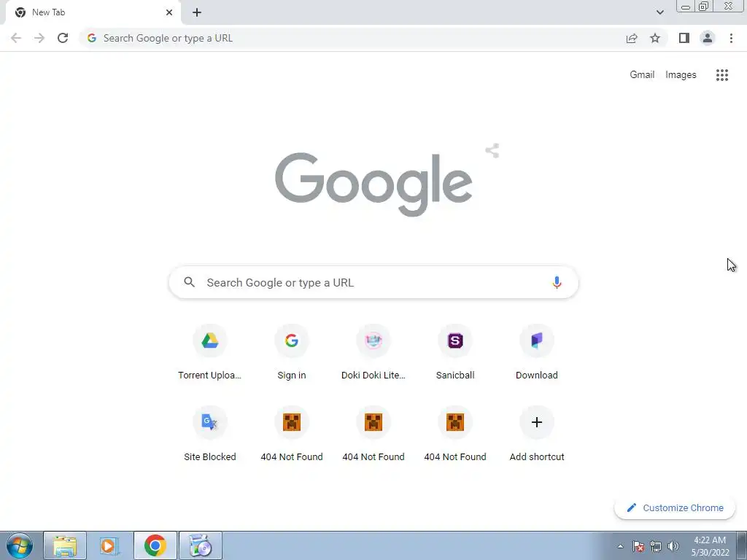Open the Sanicball shortcut
Image resolution: width=747 pixels, height=560 pixels.
point(455,352)
